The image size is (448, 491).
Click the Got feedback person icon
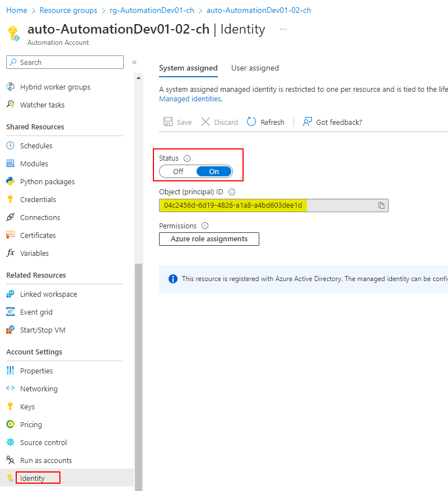coord(307,122)
